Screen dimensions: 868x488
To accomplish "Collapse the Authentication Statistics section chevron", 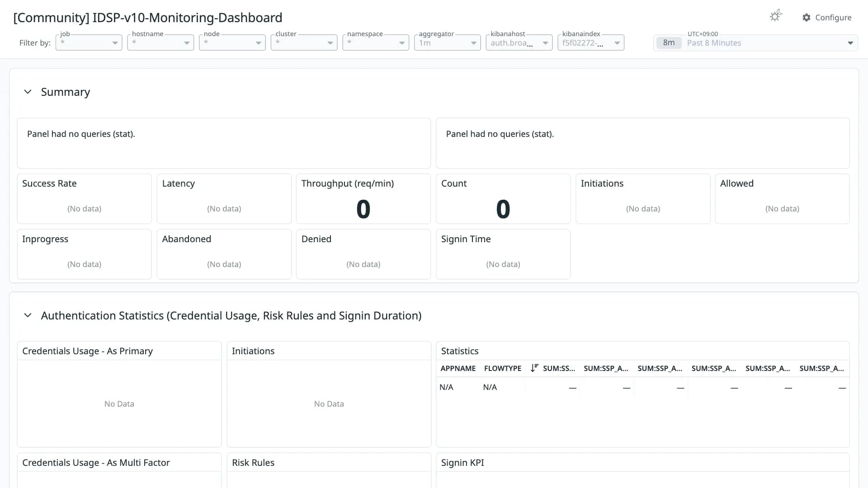I will tap(28, 315).
